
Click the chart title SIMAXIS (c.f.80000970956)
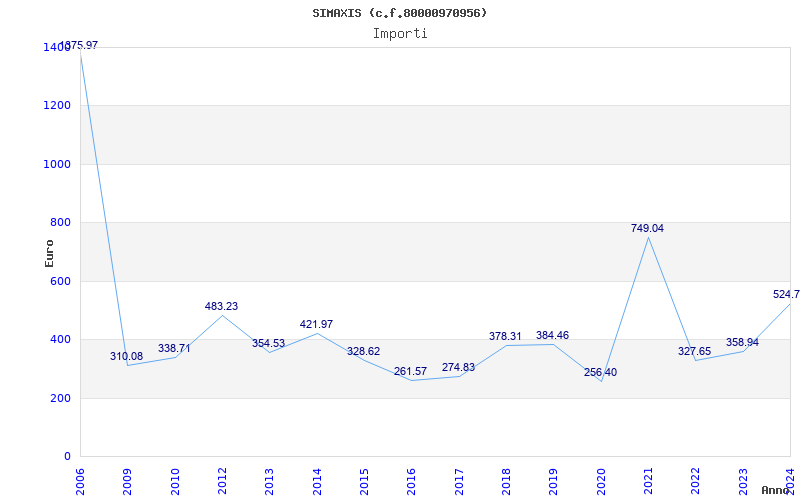[399, 13]
